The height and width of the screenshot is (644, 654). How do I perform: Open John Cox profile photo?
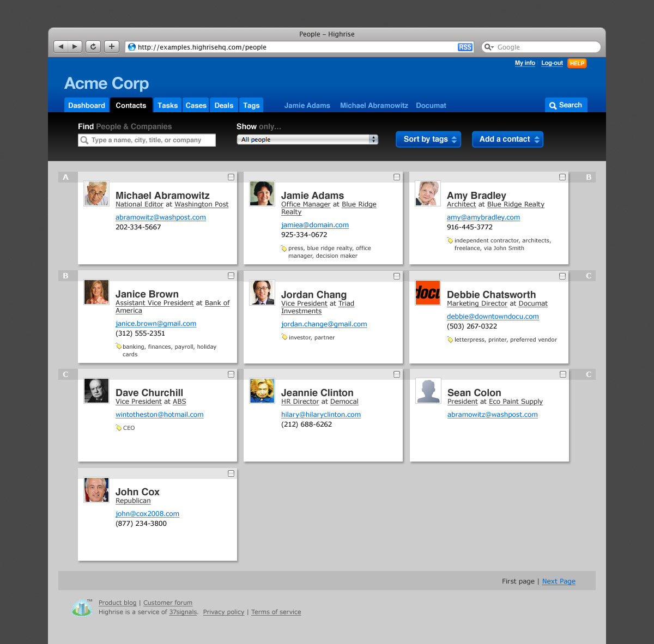(x=96, y=490)
